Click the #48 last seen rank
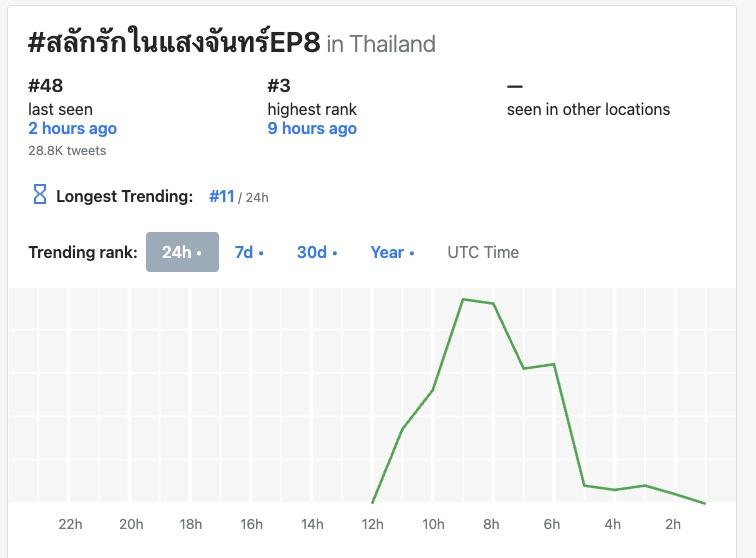 pyautogui.click(x=46, y=86)
